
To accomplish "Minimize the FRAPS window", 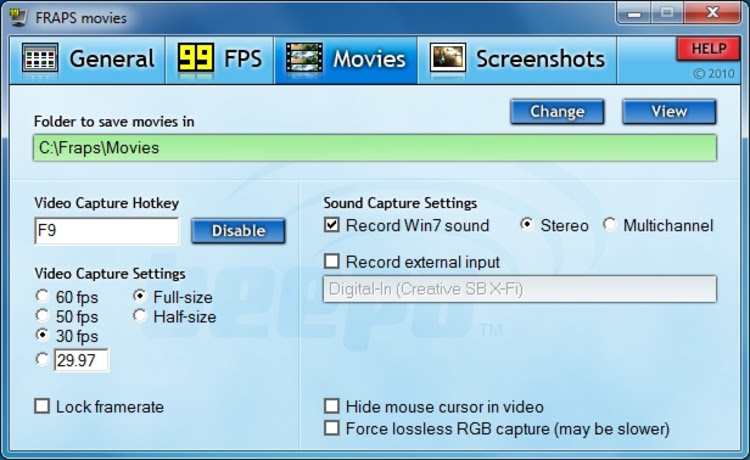I will [633, 12].
